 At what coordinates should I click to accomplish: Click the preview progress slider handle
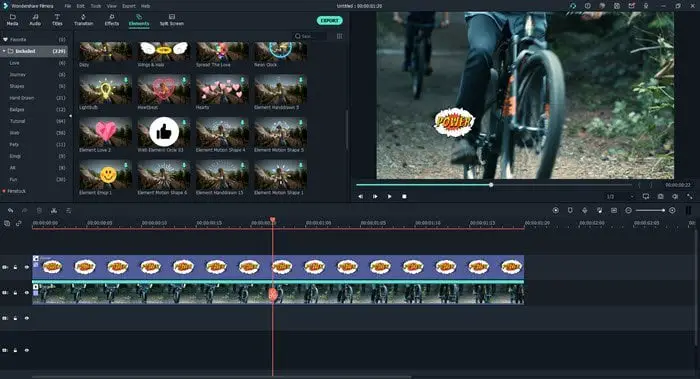(x=491, y=185)
